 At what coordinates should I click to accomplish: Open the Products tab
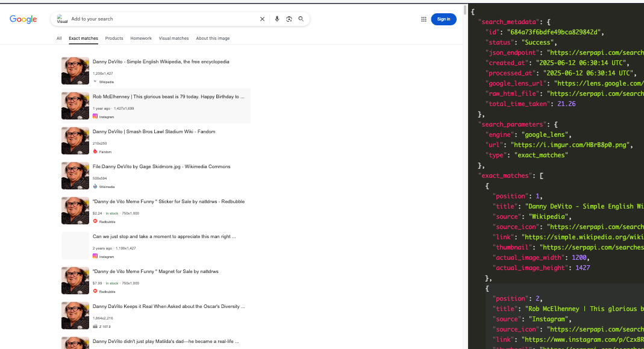tap(114, 38)
